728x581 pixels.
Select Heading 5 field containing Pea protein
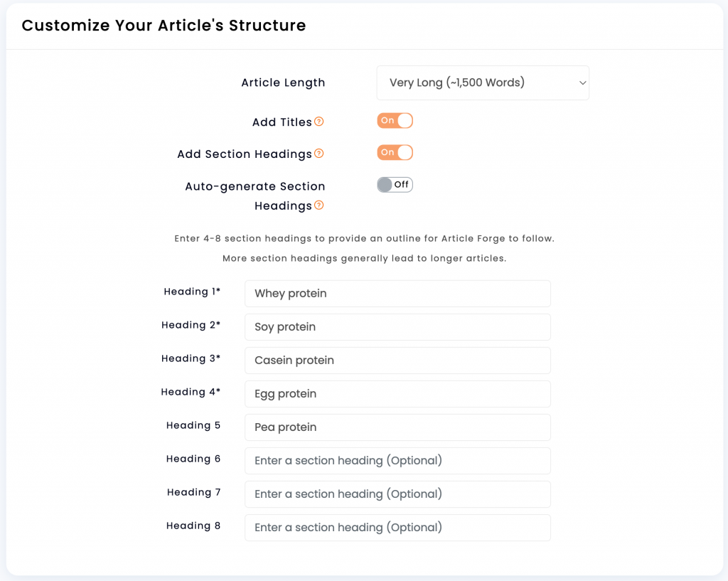point(397,427)
